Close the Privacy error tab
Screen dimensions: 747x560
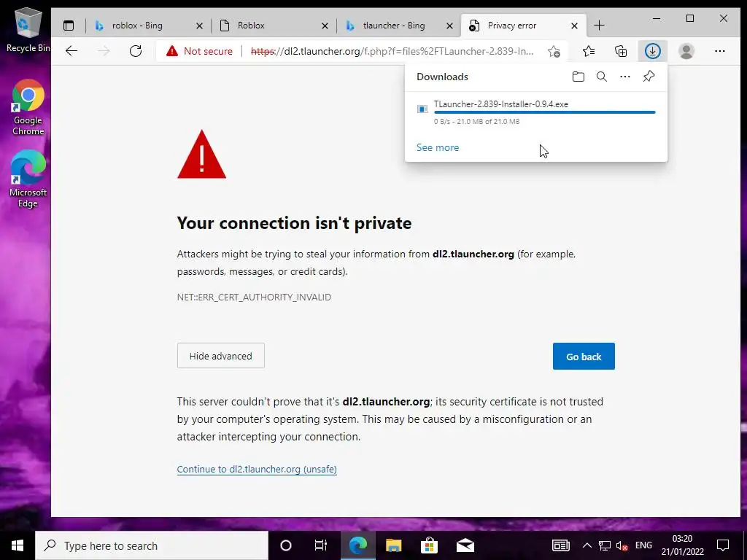[575, 26]
